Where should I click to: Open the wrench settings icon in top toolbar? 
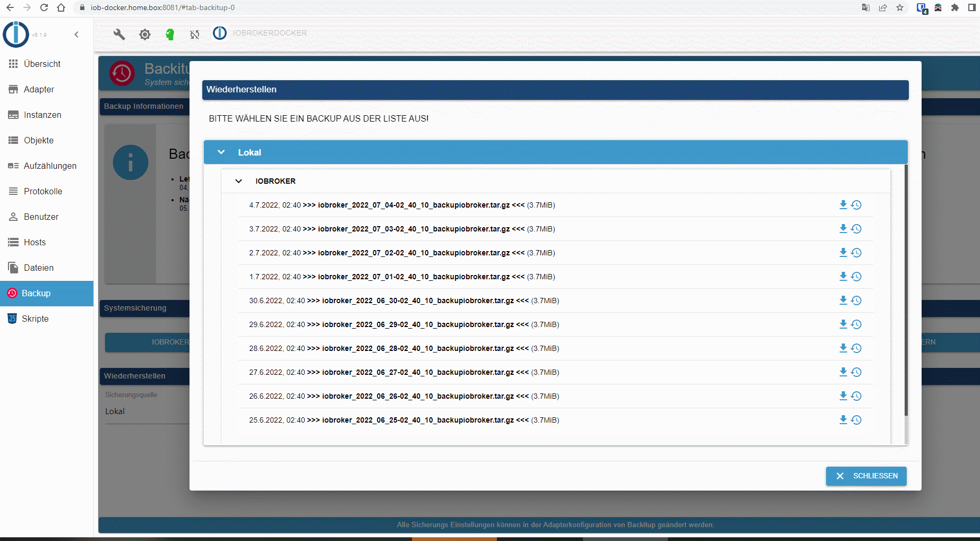119,34
